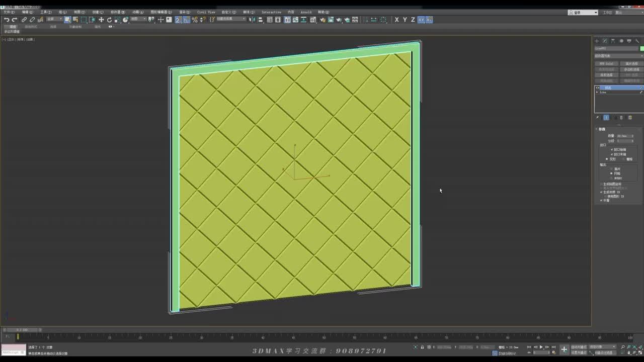Toggle the Angle Snap icon

point(187,20)
